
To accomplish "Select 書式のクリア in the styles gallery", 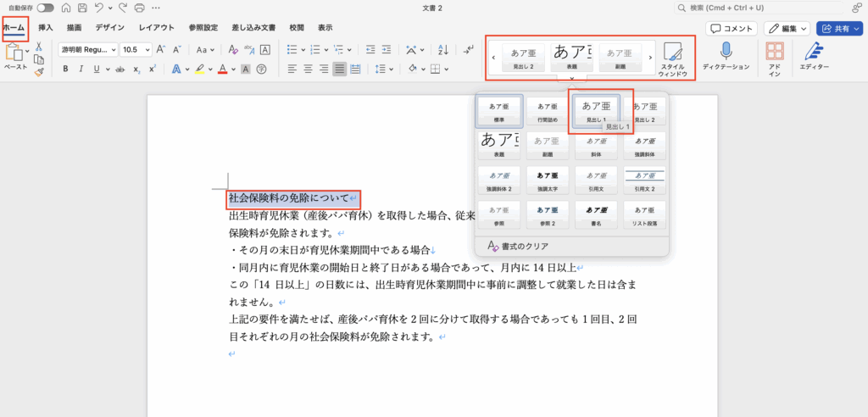I will tap(519, 246).
